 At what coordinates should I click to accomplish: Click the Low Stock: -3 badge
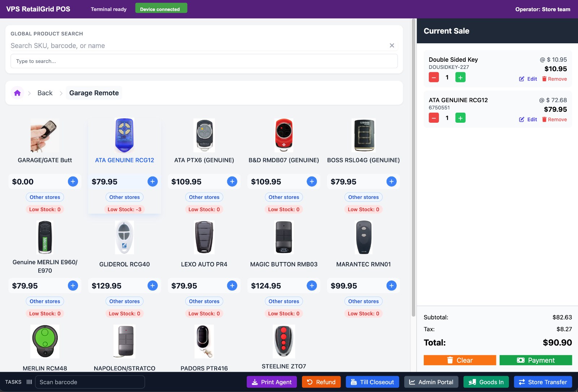(x=125, y=209)
